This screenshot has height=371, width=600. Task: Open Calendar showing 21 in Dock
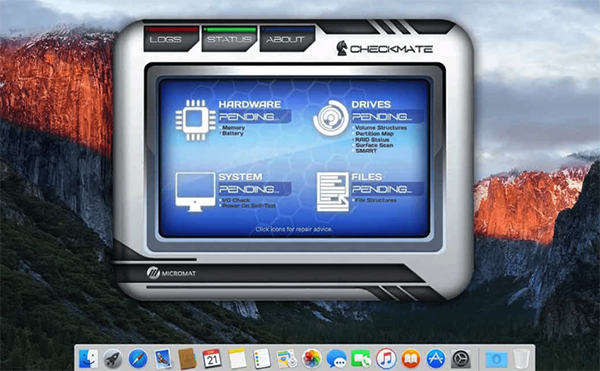click(212, 359)
